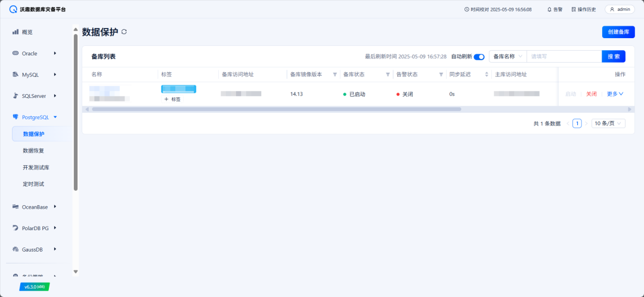Click the 14.13 version cell
644x297 pixels.
296,94
